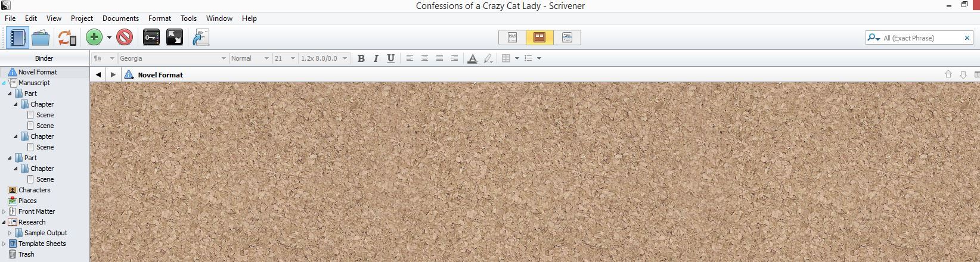Open the Project Keywords key icon

point(151,38)
